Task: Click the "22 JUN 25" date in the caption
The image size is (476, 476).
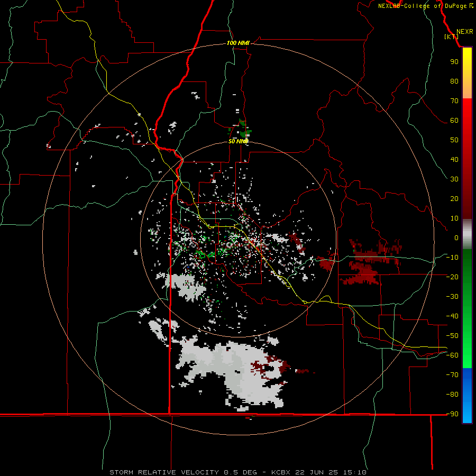Action: 317,472
